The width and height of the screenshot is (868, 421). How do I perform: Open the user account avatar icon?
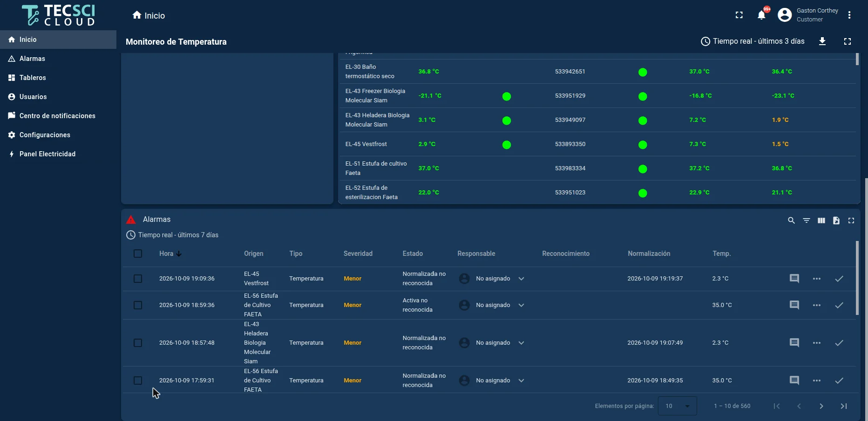785,15
